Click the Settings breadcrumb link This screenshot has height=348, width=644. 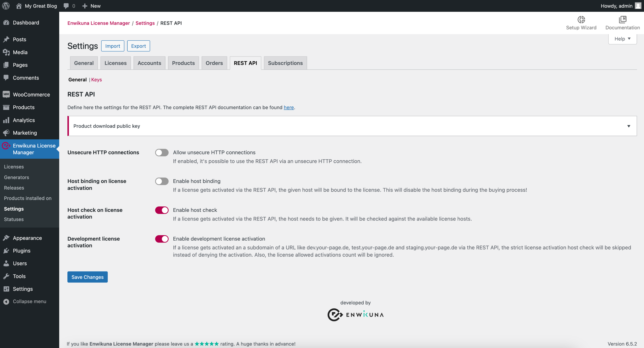coord(145,23)
